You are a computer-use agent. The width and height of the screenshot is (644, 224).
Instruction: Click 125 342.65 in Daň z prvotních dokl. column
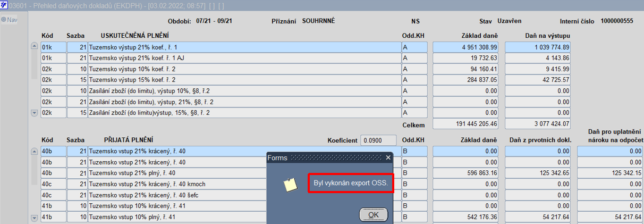[x=538, y=173]
